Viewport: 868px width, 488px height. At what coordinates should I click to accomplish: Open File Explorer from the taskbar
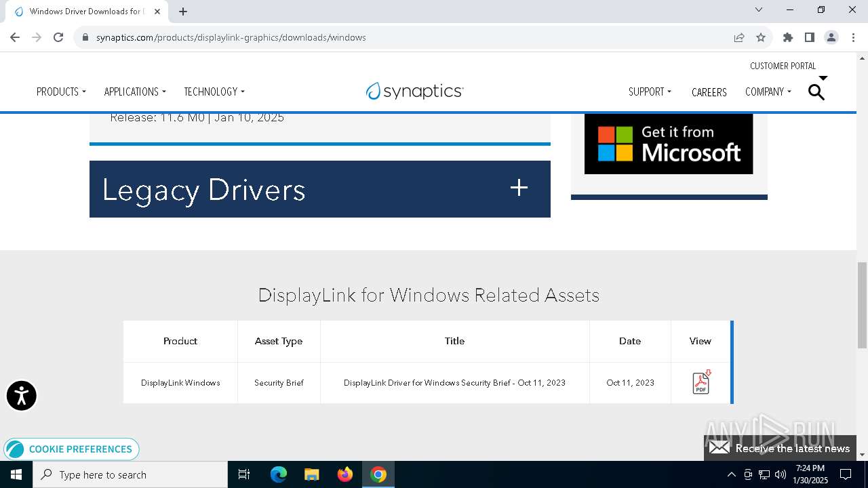[311, 474]
